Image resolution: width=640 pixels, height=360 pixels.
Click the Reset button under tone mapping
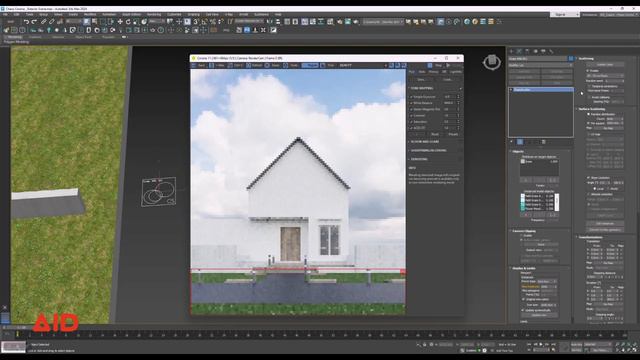pyautogui.click(x=435, y=134)
